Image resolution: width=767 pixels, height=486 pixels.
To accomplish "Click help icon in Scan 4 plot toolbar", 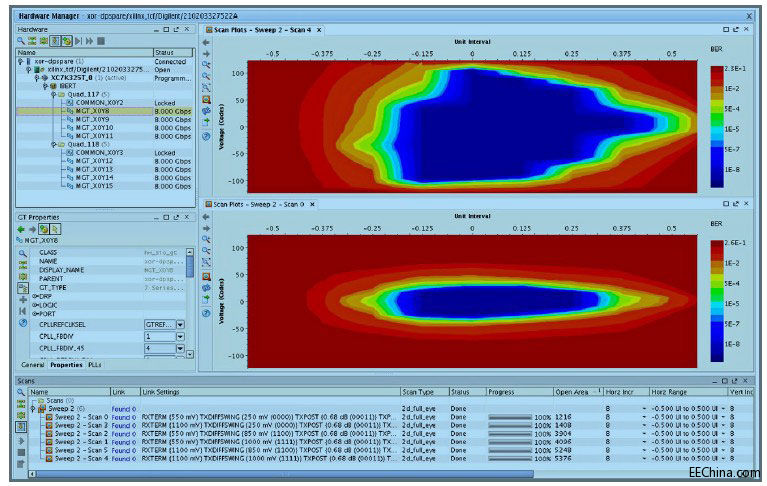I will (x=206, y=136).
